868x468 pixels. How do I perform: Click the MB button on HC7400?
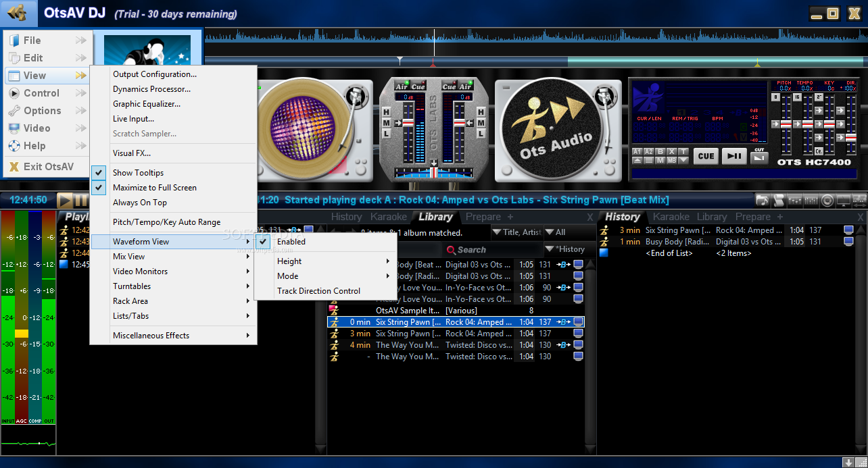[x=672, y=160]
